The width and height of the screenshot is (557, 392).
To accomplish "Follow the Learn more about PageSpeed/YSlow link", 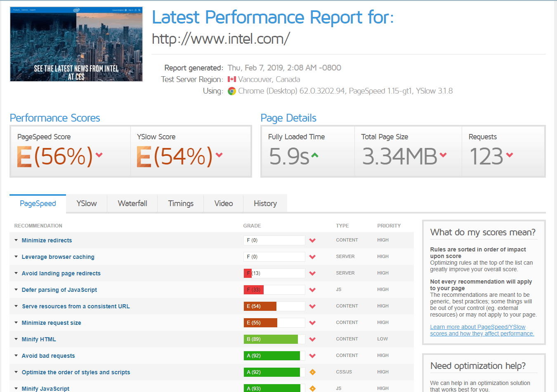I will click(482, 330).
